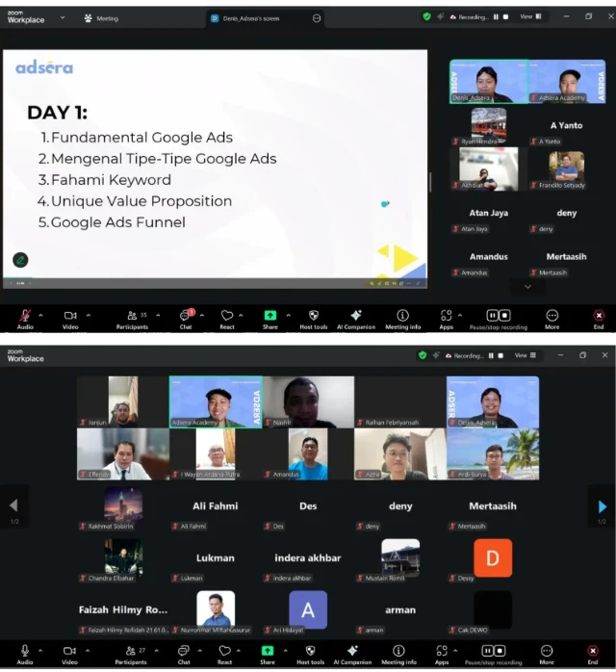The image size is (616, 672).
Task: Click indera akhbar participant tile
Action: (308, 558)
